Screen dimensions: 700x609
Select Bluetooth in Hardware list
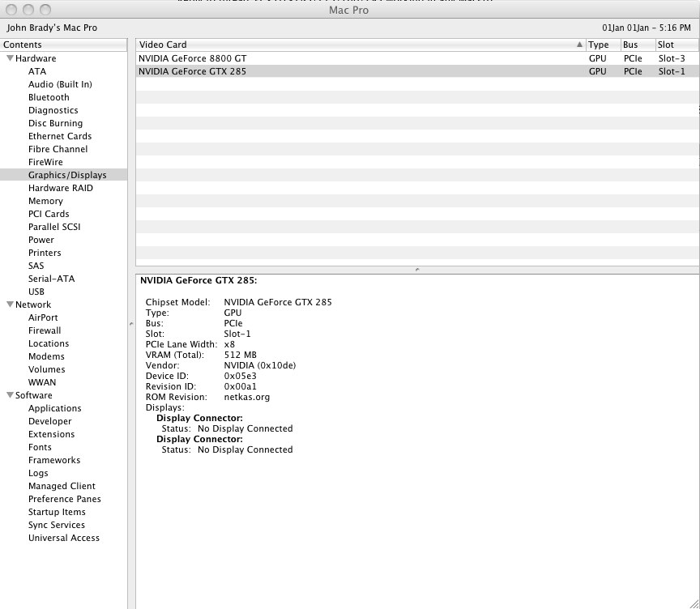[49, 97]
